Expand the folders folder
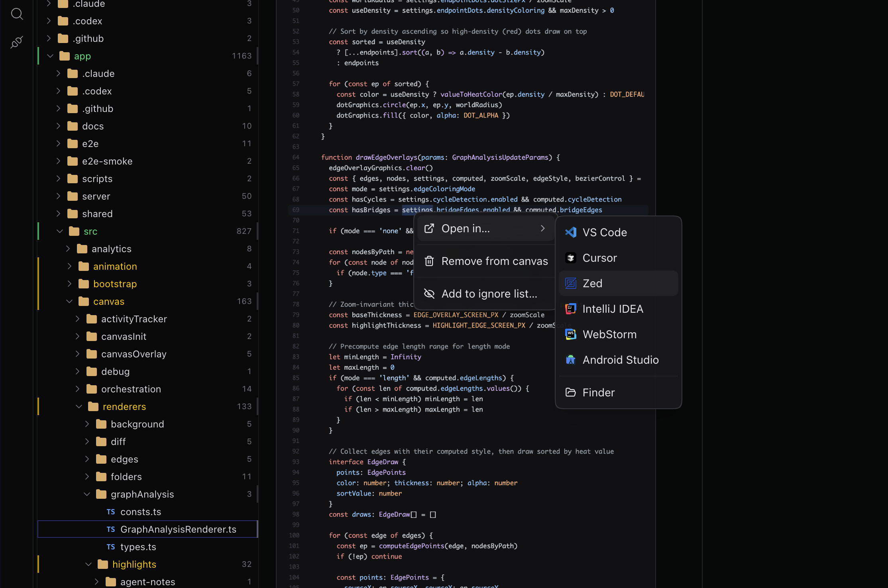This screenshot has width=888, height=588. coord(87,477)
